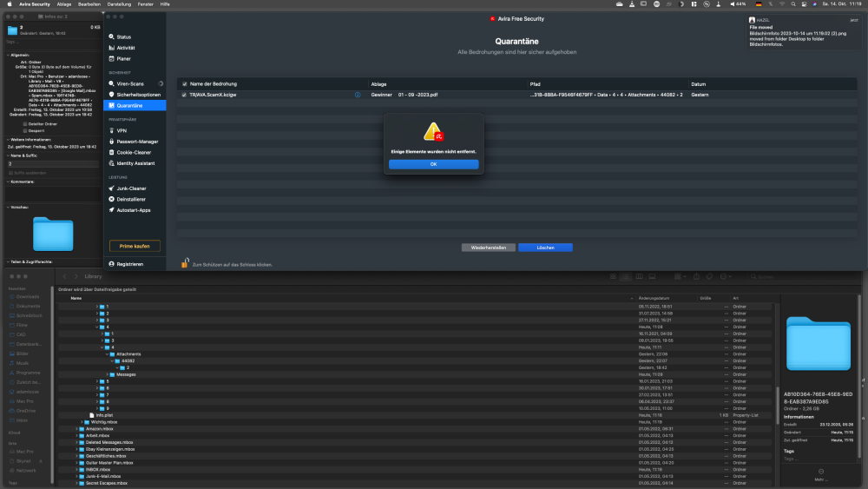
Task: Click the orange lock icon in Avira
Action: 185,263
